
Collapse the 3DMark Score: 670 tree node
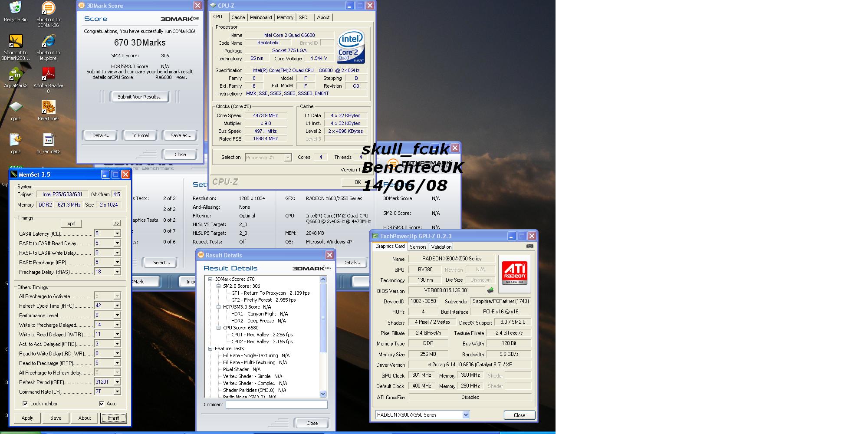(x=210, y=279)
